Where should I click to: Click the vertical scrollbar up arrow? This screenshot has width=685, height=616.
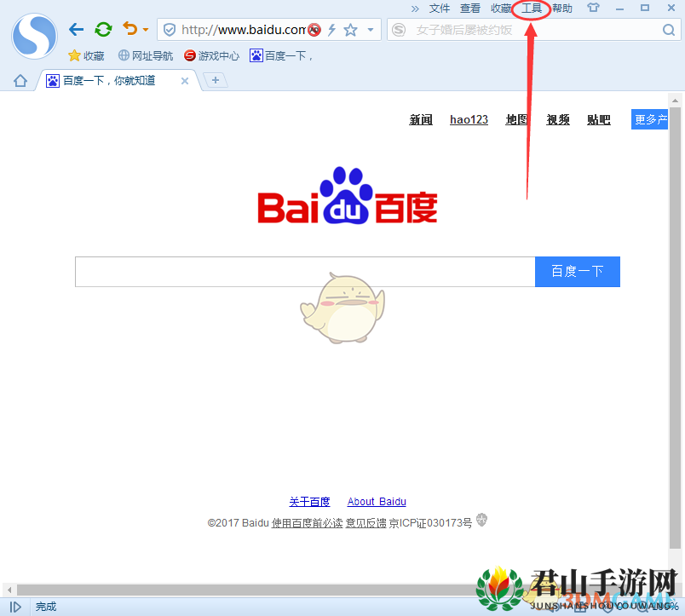point(675,101)
